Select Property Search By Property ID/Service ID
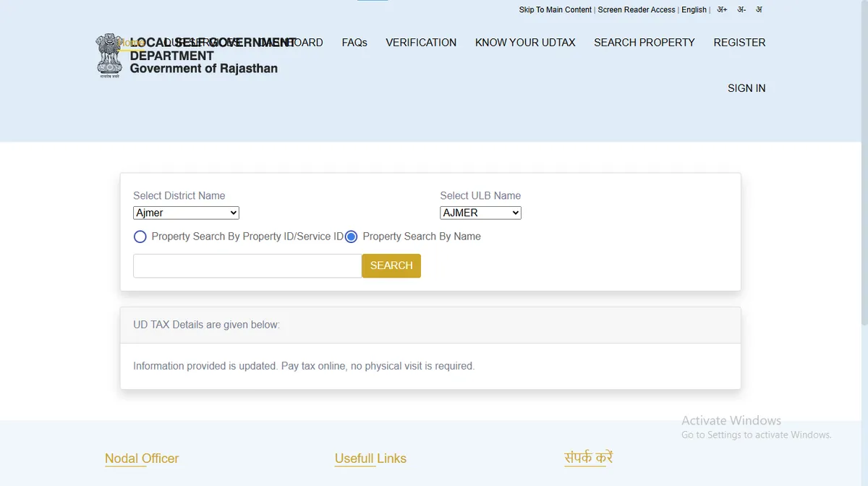Viewport: 868px width, 486px height. 140,236
